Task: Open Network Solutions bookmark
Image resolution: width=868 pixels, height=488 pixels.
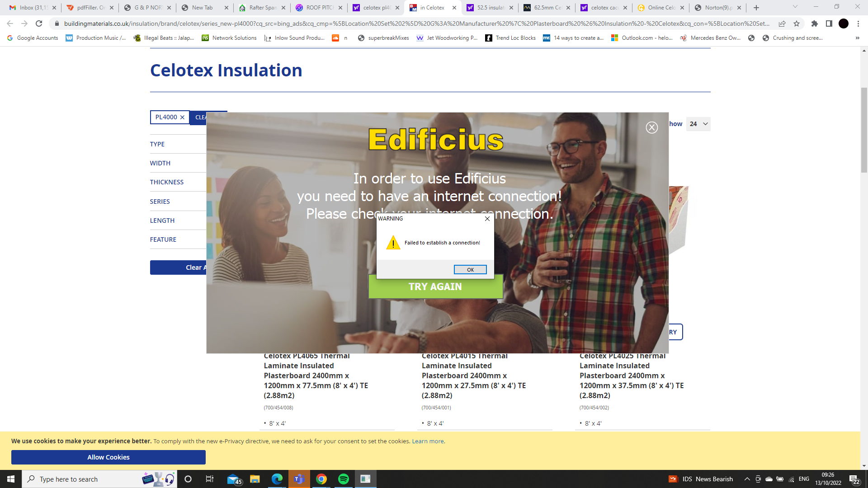Action: tap(229, 38)
